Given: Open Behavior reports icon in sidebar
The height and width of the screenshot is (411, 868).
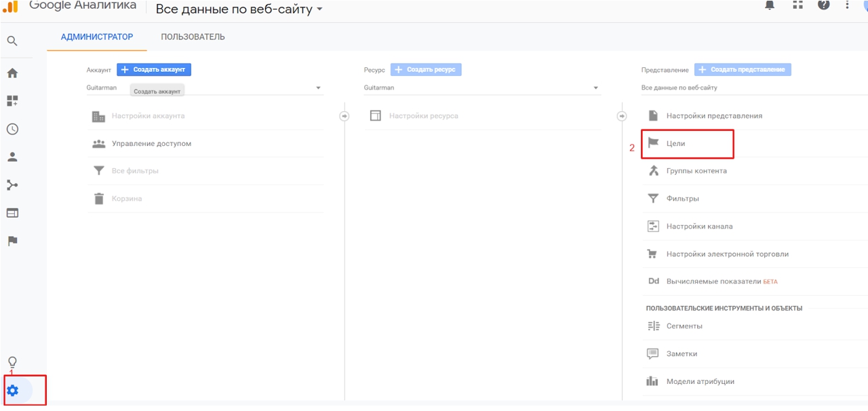Looking at the screenshot, I should [12, 213].
